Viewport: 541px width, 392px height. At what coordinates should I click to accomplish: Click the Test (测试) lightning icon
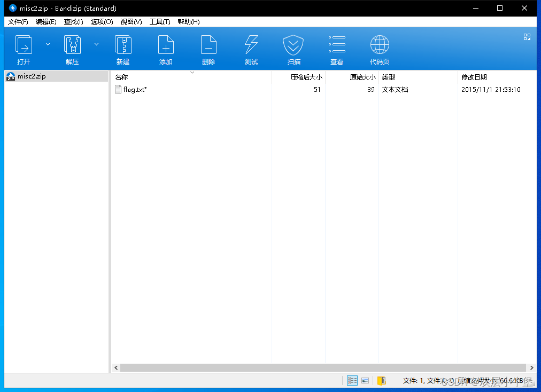pyautogui.click(x=251, y=45)
